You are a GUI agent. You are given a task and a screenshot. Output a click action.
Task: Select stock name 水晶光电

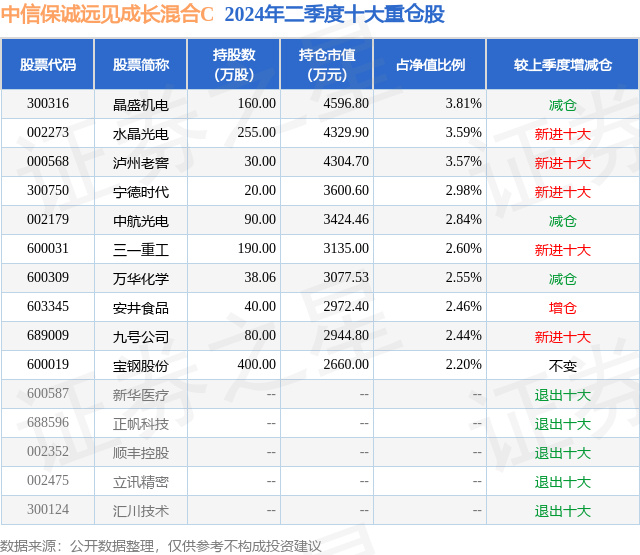click(x=141, y=134)
